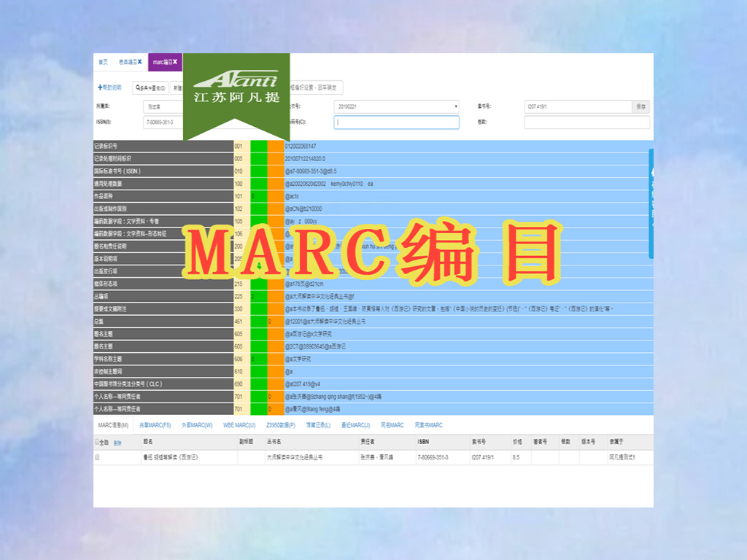747x560 pixels.
Task: Select the 载体形态项 field label
Action: pos(163,284)
